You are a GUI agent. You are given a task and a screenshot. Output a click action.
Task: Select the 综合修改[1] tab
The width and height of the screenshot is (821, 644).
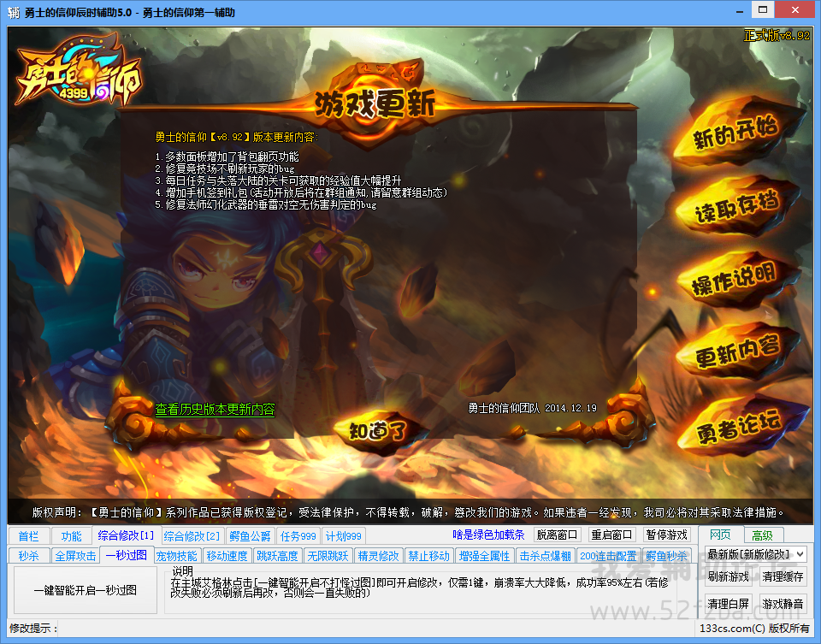coord(126,535)
